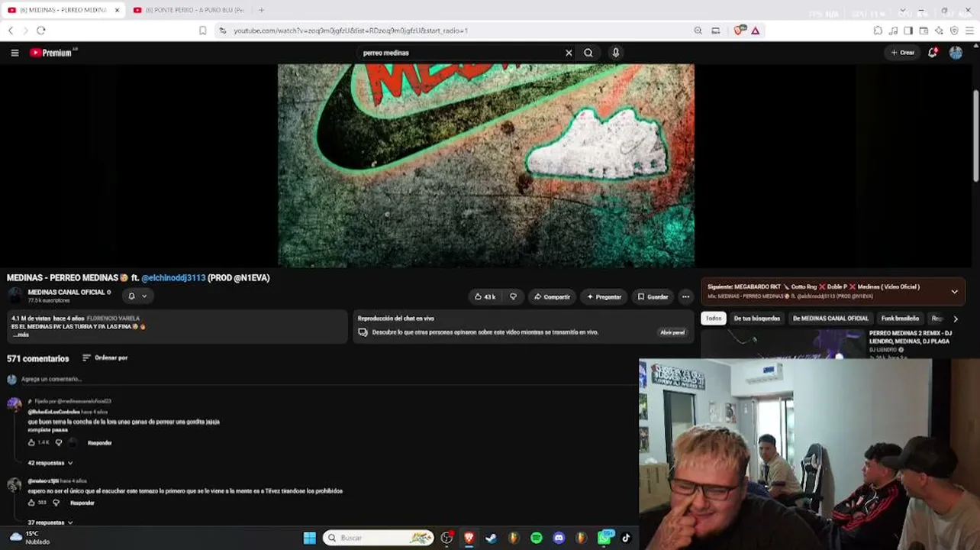Open the Windows taskbar Buscar search box
The image size is (980, 550).
coord(379,538)
